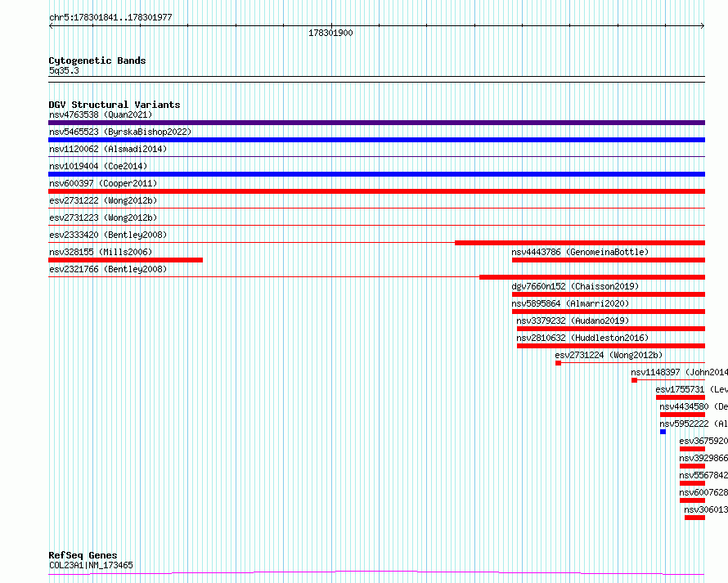Click the left arrow of the ruler
Image resolution: width=728 pixels, height=583 pixels.
(x=51, y=26)
